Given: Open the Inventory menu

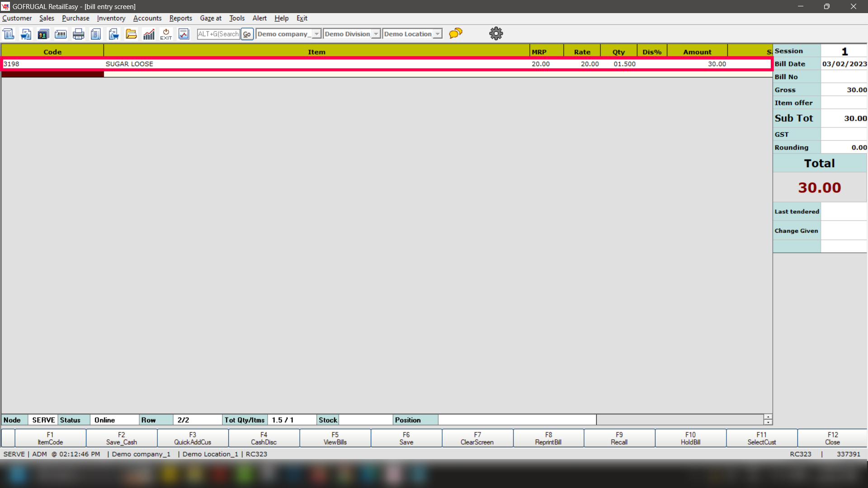Looking at the screenshot, I should click(x=111, y=18).
